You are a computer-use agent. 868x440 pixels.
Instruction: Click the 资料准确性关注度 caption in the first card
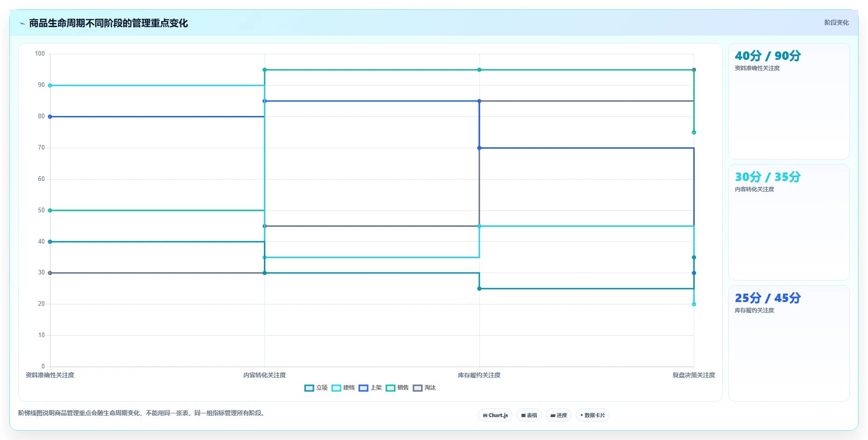tap(757, 68)
